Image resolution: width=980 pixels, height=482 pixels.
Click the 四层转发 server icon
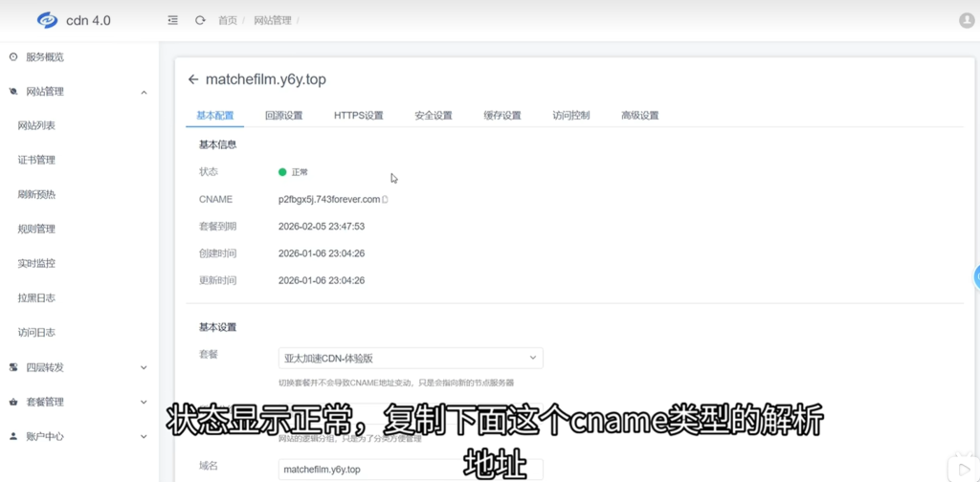coord(13,368)
